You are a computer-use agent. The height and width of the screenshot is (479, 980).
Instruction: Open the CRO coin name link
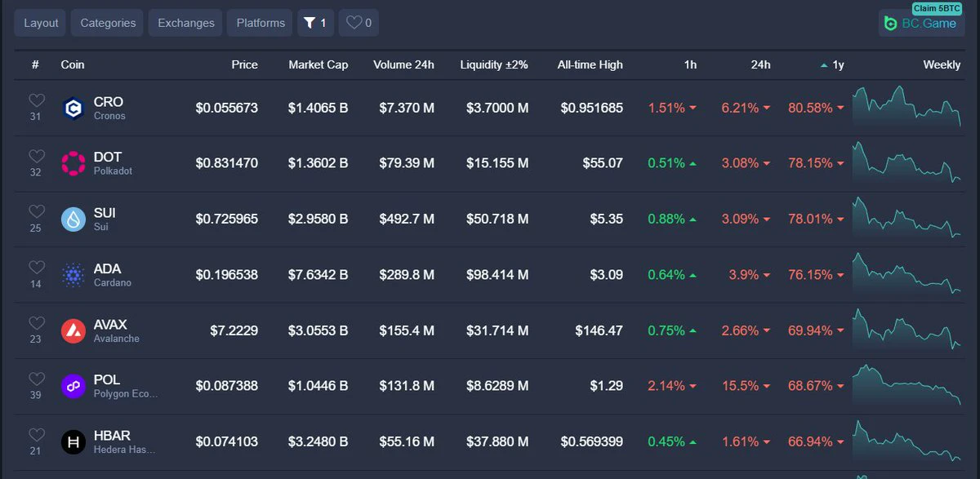point(109,102)
